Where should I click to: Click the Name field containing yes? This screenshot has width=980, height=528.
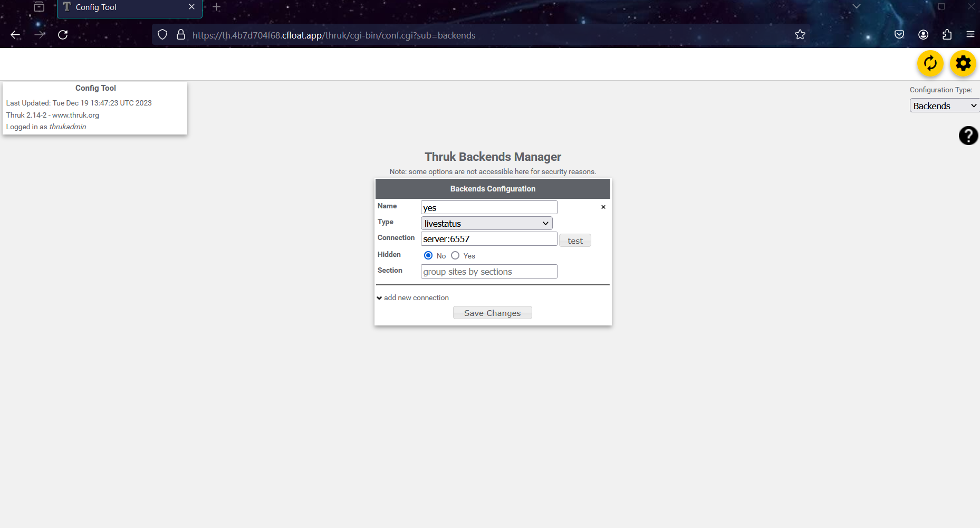[489, 207]
